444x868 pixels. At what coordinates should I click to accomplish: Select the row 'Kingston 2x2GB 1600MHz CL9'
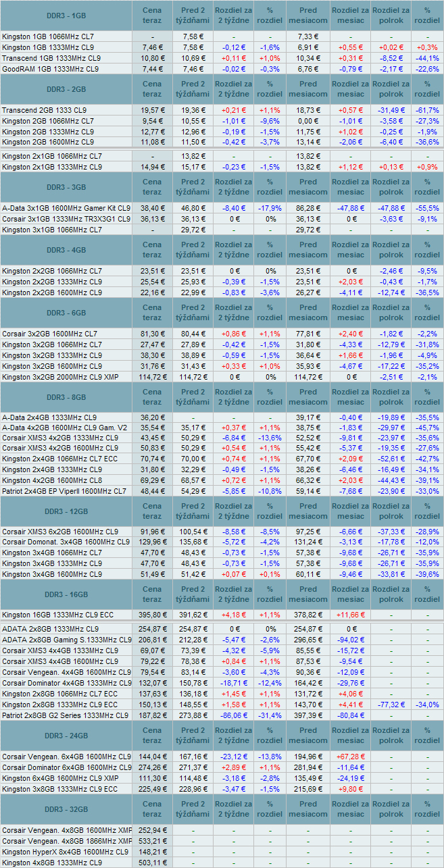pyautogui.click(x=222, y=292)
